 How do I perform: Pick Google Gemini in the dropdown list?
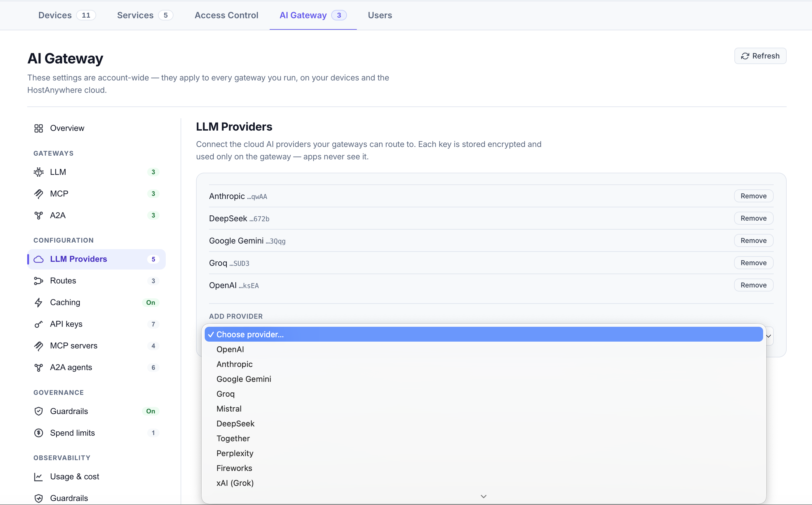point(484,379)
